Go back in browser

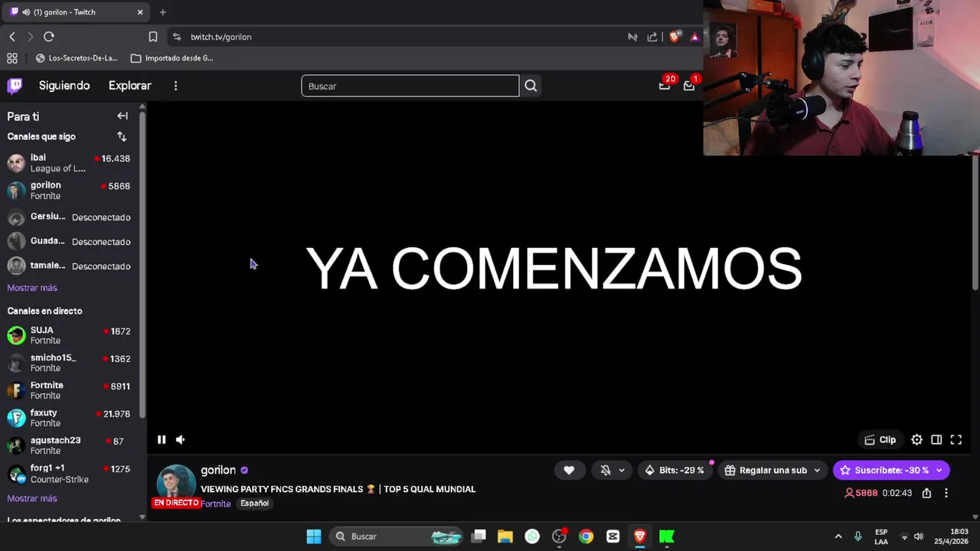pyautogui.click(x=12, y=37)
